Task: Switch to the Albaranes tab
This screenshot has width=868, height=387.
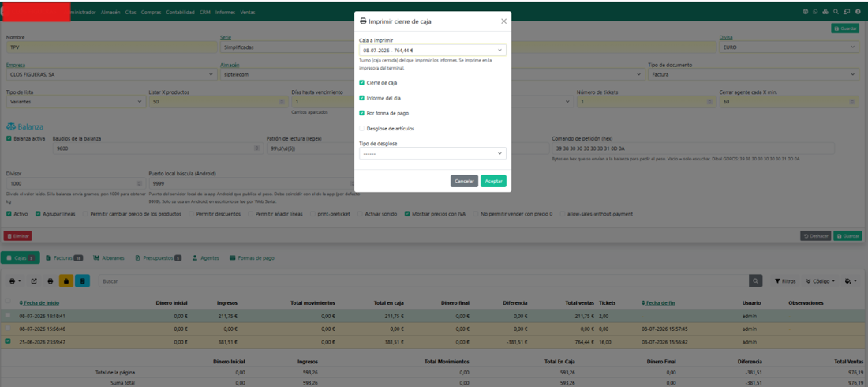Action: coord(109,257)
